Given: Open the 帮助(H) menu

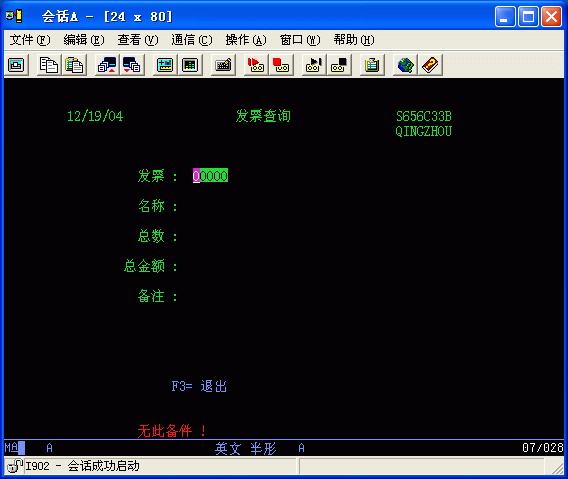Looking at the screenshot, I should (x=354, y=40).
